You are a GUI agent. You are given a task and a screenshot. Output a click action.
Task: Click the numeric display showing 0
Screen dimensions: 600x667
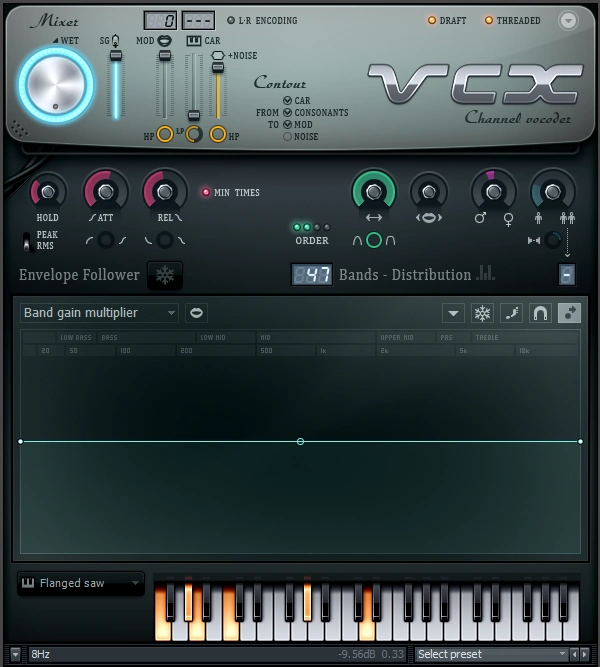pos(160,20)
